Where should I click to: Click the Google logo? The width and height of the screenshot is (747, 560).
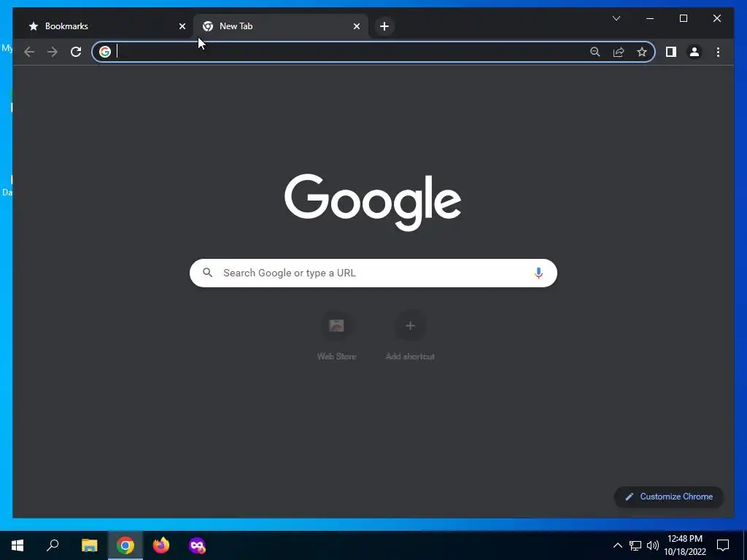tap(373, 202)
